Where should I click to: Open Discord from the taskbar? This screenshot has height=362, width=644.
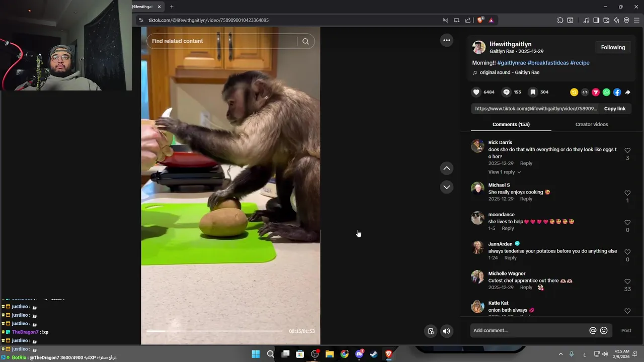(x=359, y=354)
